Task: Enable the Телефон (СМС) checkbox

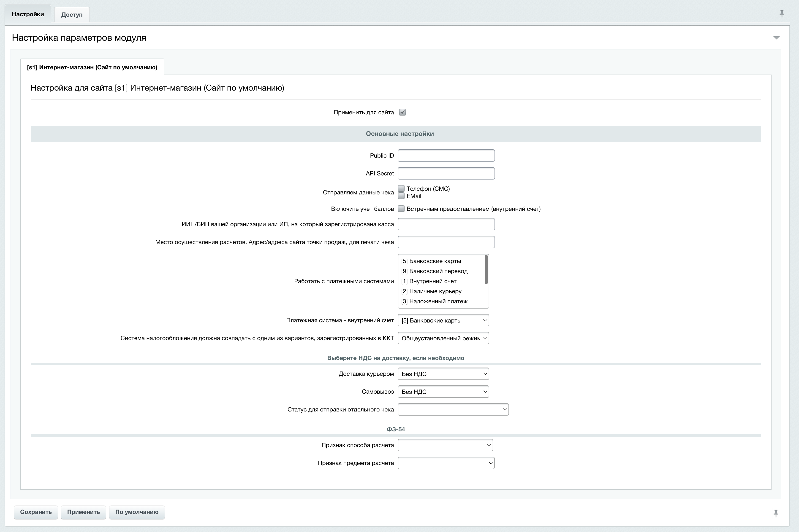Action: (401, 188)
